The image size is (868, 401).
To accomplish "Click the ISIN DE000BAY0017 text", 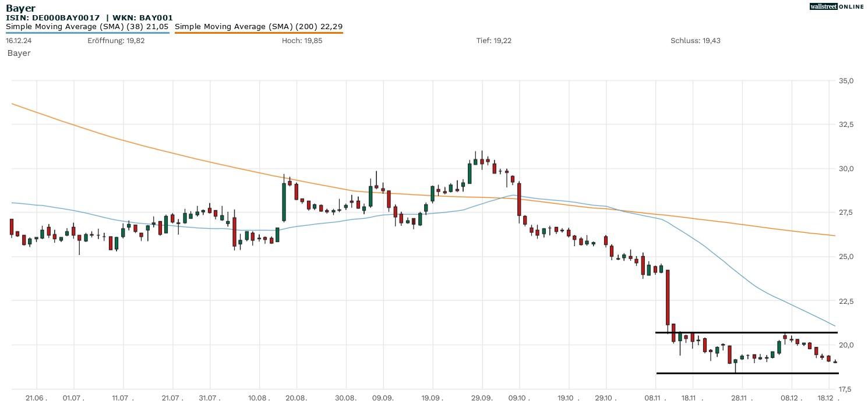I will (52, 18).
